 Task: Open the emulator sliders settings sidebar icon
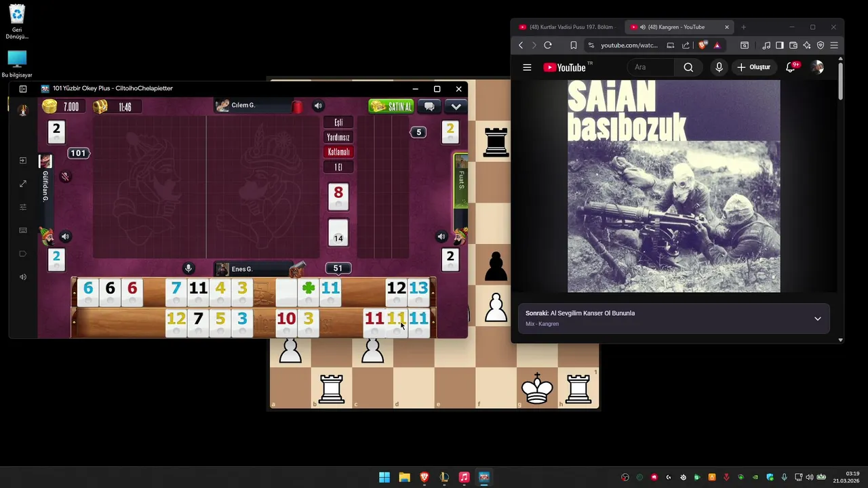[x=23, y=207]
